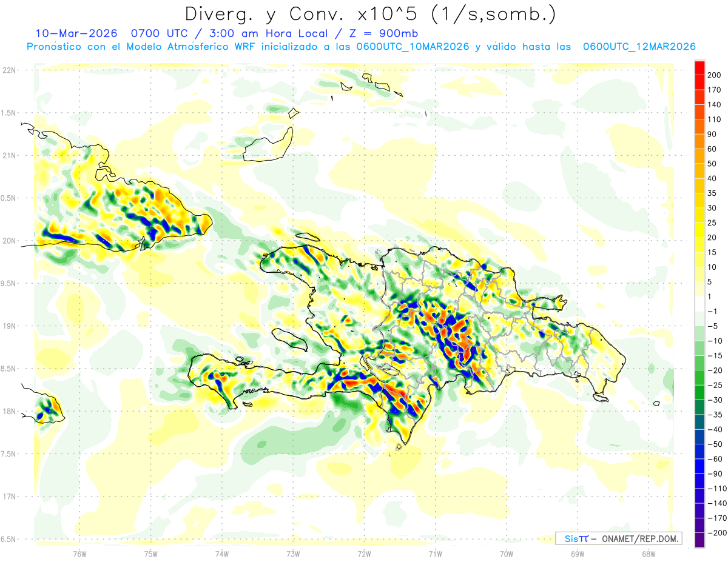The image size is (728, 562).
Task: Click the 'Z = 900mb' level label
Action: tap(383, 33)
